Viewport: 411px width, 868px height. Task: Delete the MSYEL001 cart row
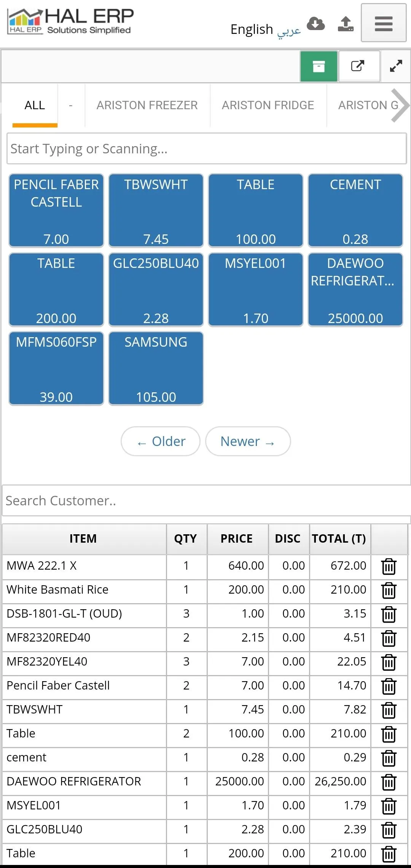(389, 806)
